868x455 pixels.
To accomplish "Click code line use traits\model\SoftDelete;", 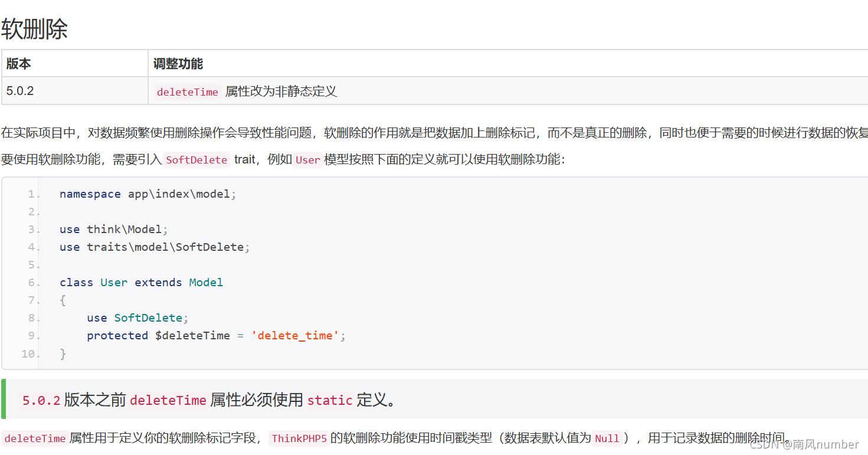I will [155, 247].
